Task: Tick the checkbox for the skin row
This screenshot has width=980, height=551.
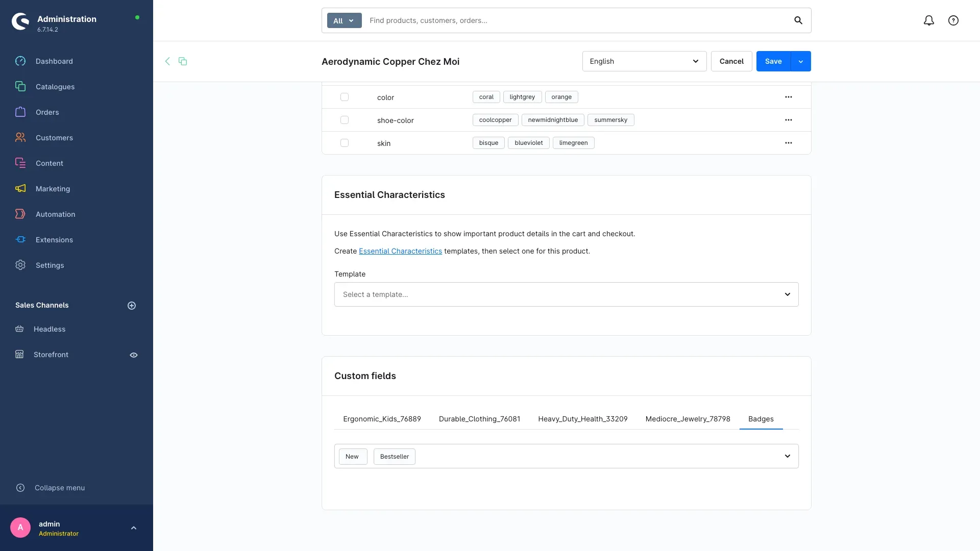Action: (x=345, y=143)
